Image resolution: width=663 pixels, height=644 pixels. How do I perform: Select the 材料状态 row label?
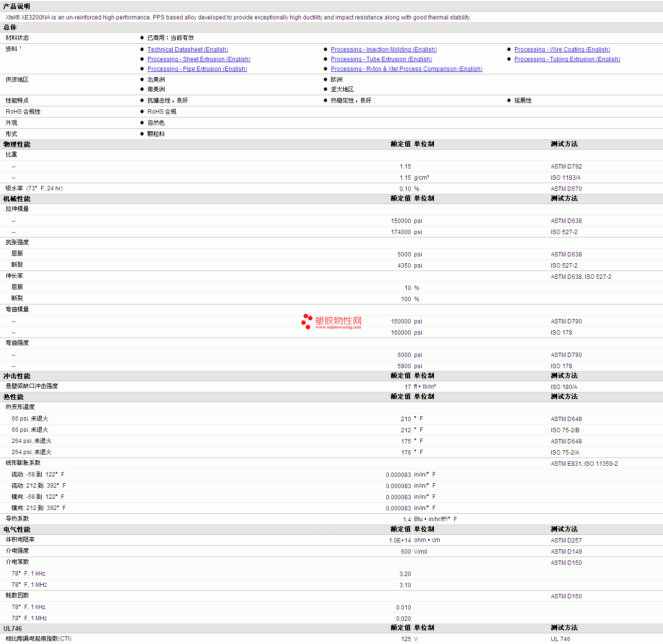coord(17,38)
